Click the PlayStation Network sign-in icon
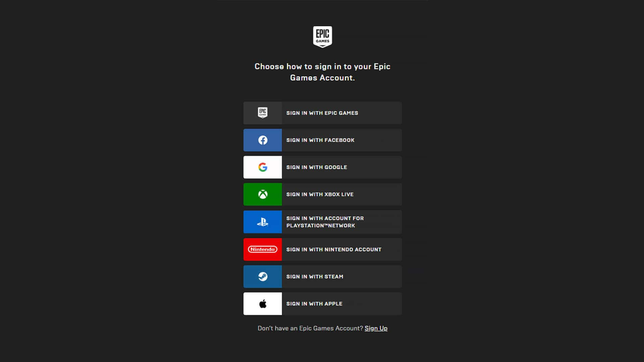 [262, 222]
